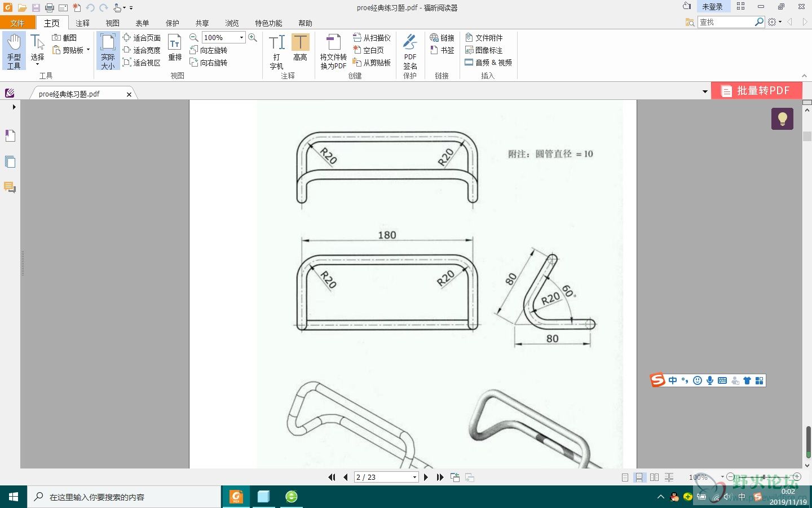Viewport: 812px width, 508px height.
Task: Toggle the Highlight tool (高亮)
Action: (x=300, y=48)
